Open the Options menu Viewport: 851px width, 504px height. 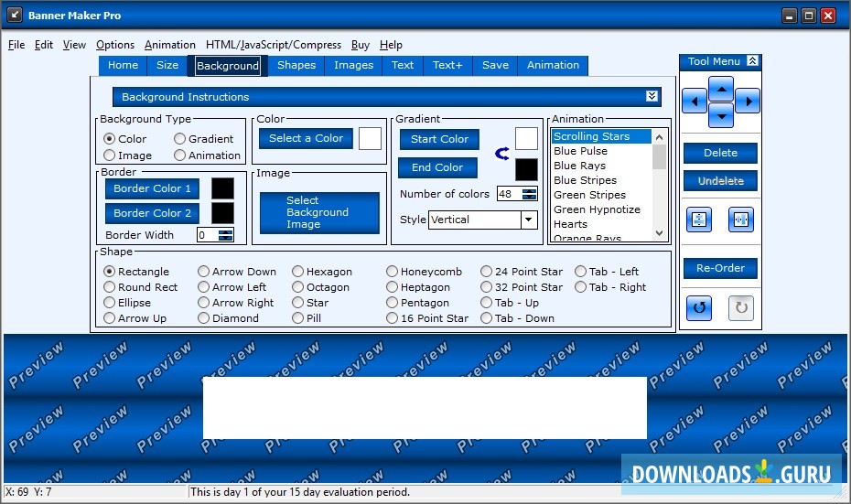115,45
